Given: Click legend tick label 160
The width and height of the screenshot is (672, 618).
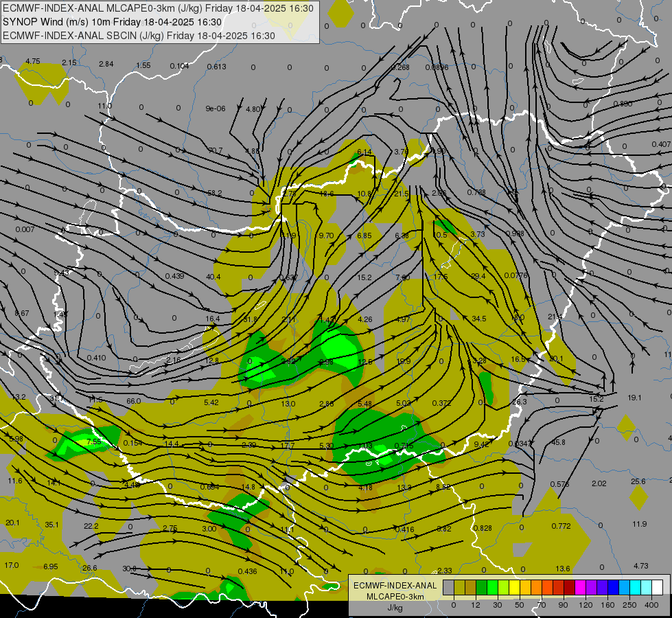Looking at the screenshot, I should coord(607,605).
